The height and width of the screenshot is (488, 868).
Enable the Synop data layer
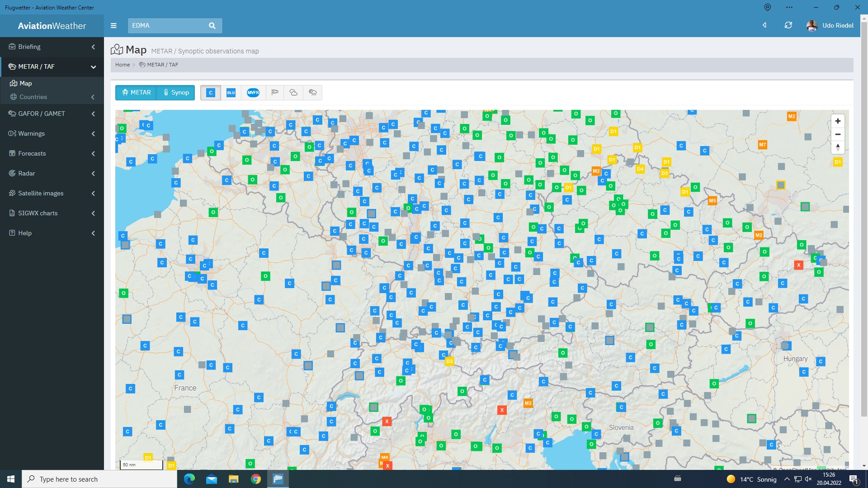pyautogui.click(x=176, y=93)
